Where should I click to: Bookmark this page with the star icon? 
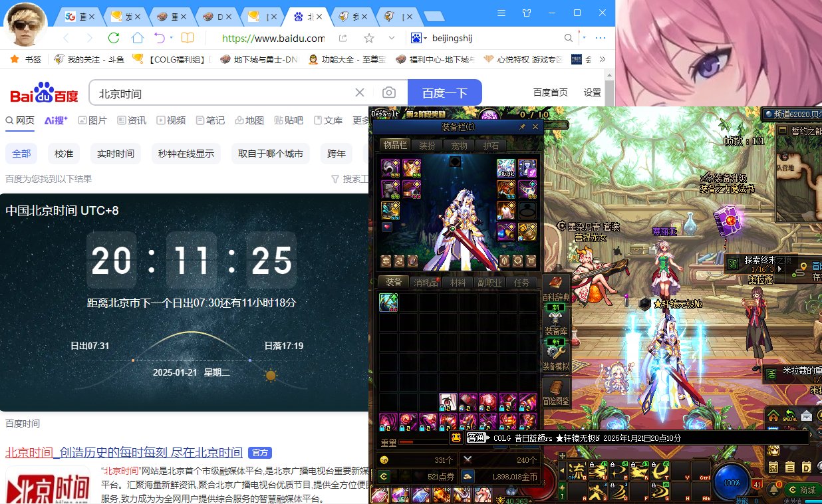[x=368, y=38]
